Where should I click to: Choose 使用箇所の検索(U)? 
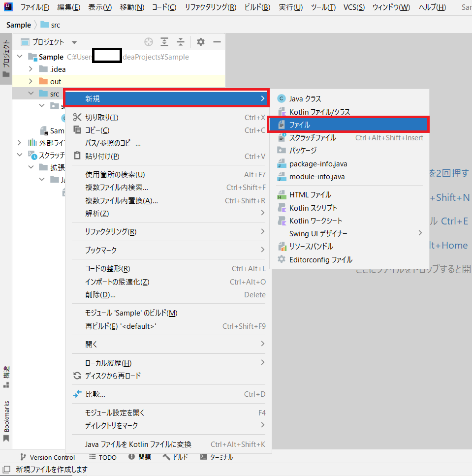click(168, 175)
